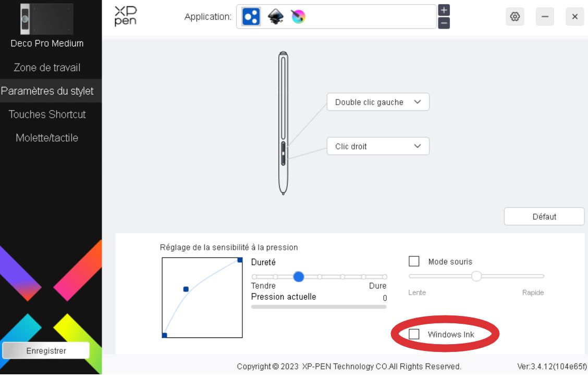This screenshot has width=588, height=379.
Task: Toggle the Mode souris checkbox
Action: [414, 261]
